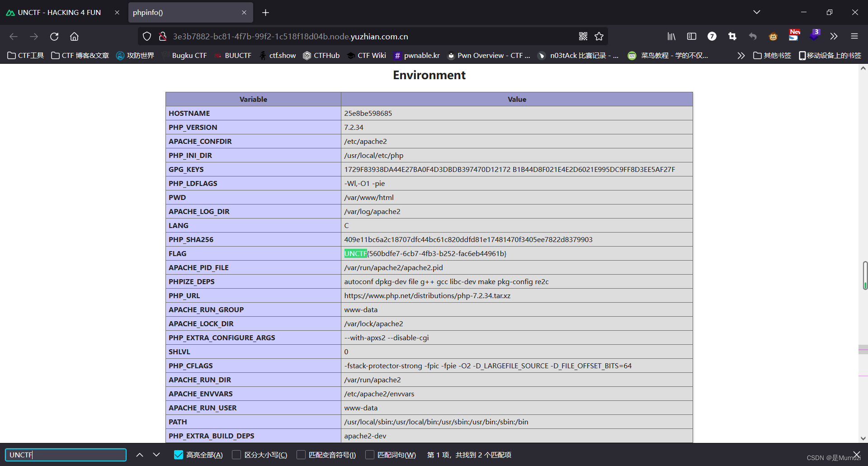Open the list all tabs dropdown
This screenshot has width=868, height=466.
tap(756, 12)
